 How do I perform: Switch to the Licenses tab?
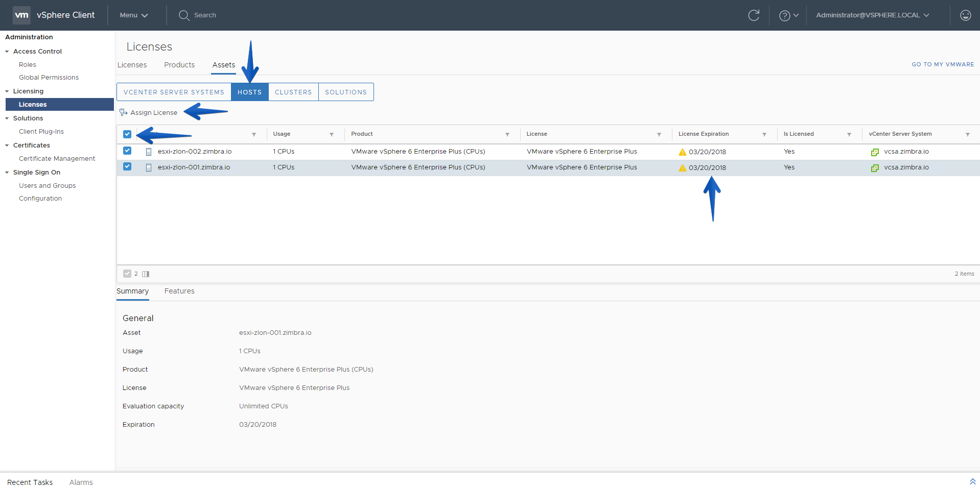132,65
